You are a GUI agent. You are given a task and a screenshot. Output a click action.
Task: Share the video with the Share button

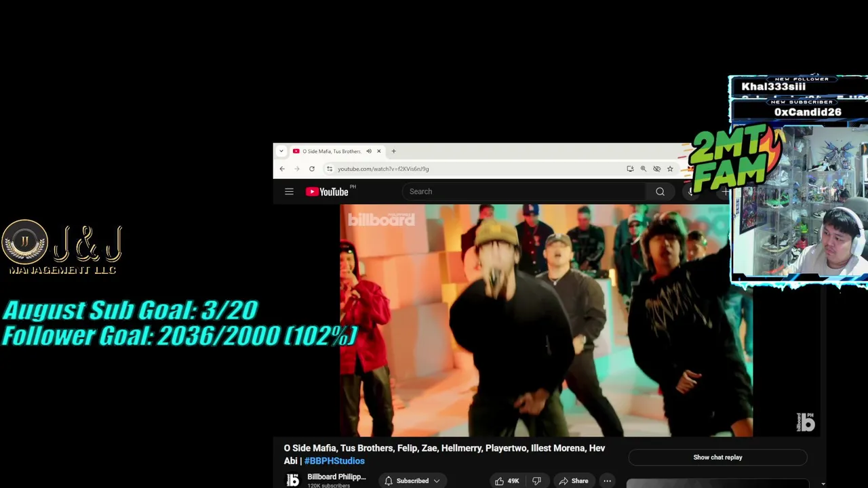tap(574, 481)
